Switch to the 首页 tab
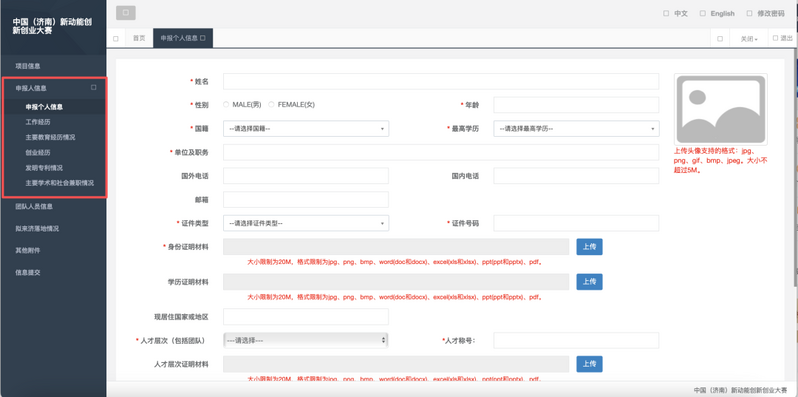This screenshot has width=798, height=397. coord(139,38)
